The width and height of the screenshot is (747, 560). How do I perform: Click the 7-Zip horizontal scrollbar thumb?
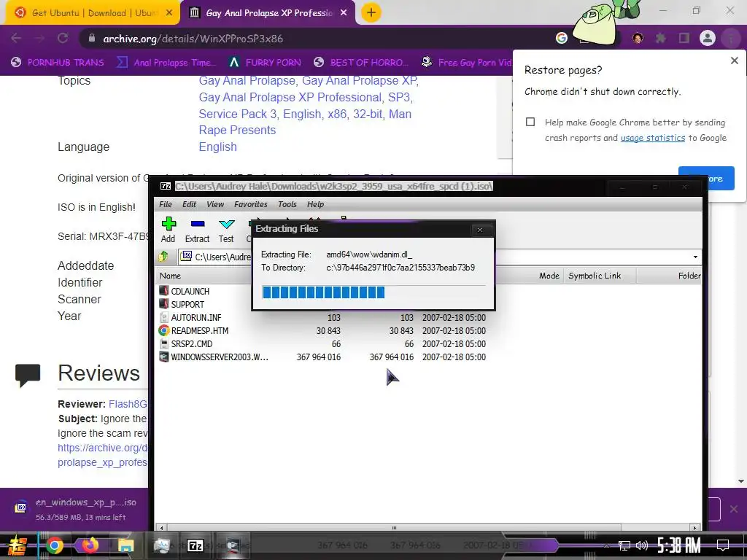point(394,528)
